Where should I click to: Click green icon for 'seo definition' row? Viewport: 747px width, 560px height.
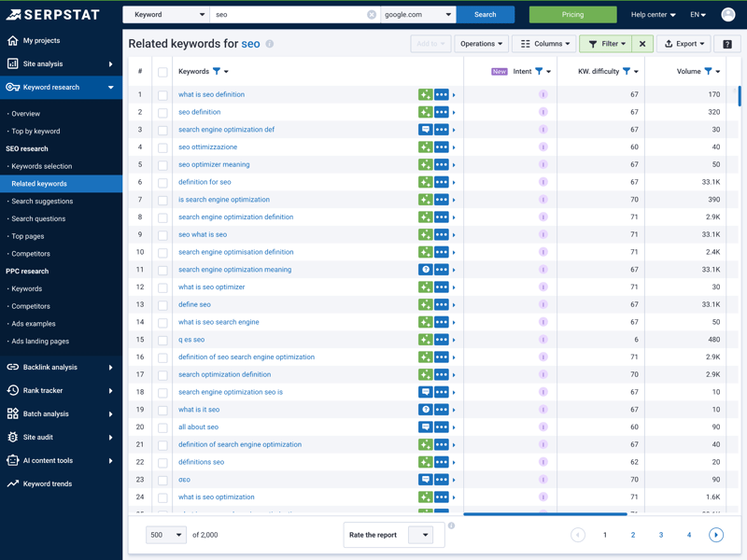pyautogui.click(x=425, y=112)
